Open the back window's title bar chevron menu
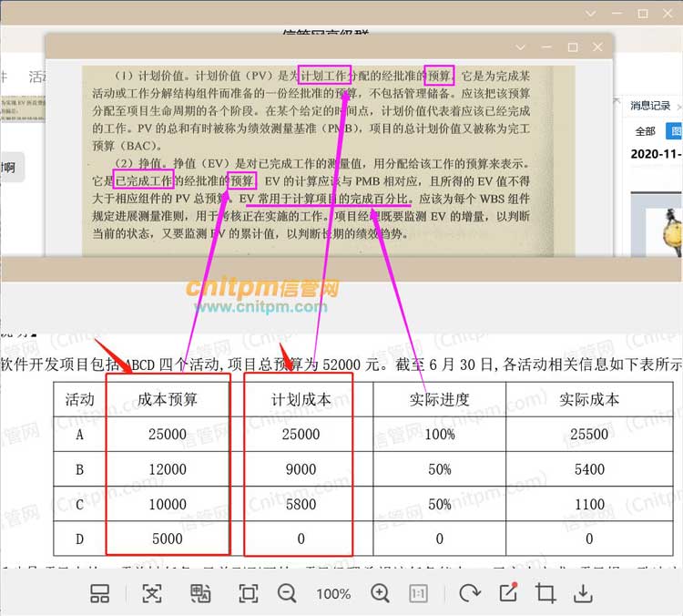Image resolution: width=683 pixels, height=616 pixels. tap(591, 14)
